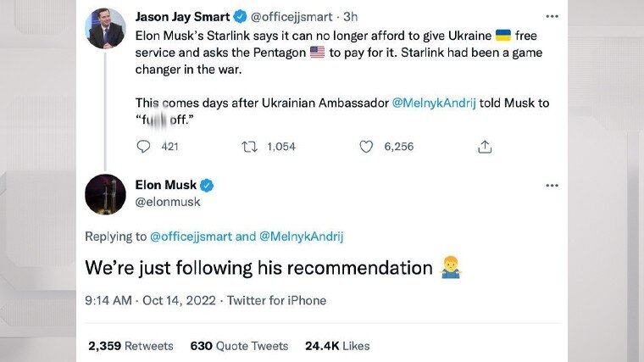Click the Twitter for iPhone source link
The width and height of the screenshot is (644, 362).
click(276, 300)
